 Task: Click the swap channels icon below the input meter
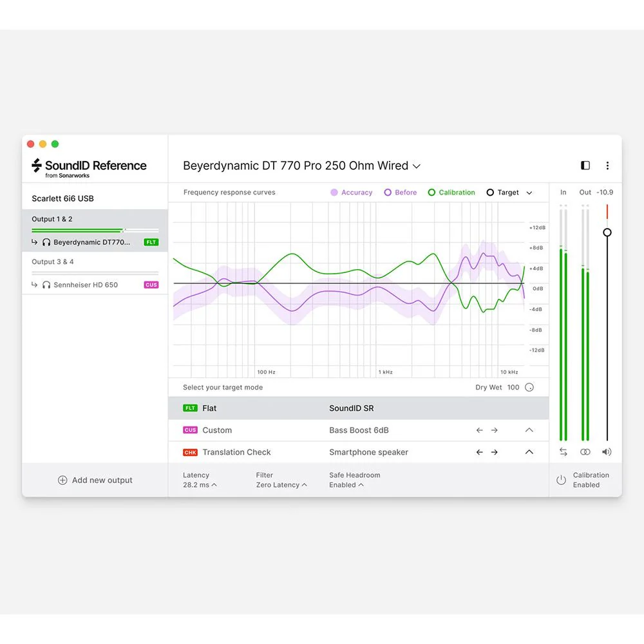coord(563,452)
